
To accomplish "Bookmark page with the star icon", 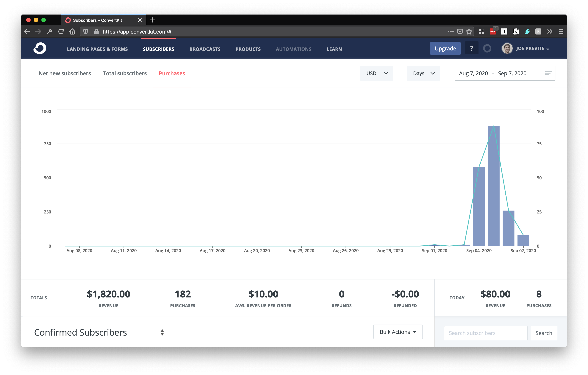I will click(x=469, y=31).
